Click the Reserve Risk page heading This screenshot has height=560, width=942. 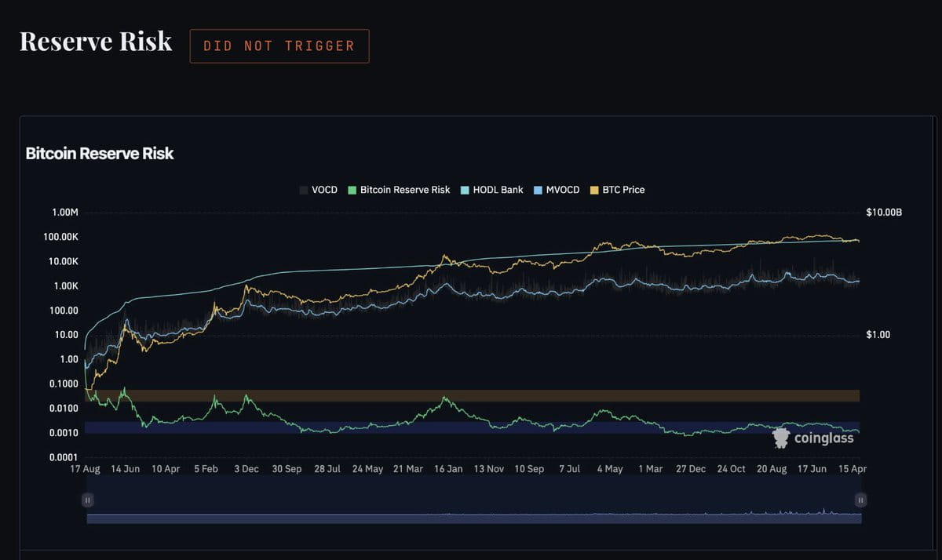tap(96, 42)
